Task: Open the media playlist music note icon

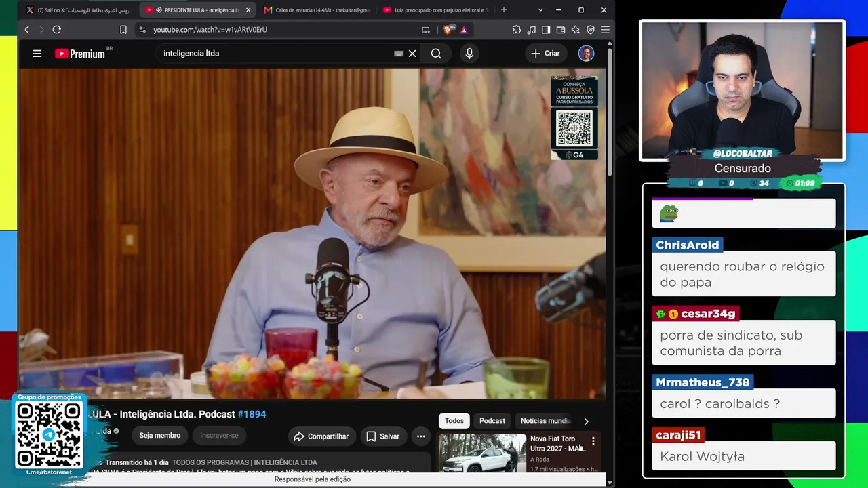Action: pos(532,30)
